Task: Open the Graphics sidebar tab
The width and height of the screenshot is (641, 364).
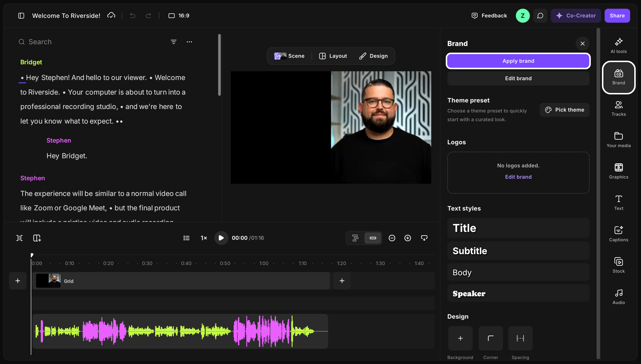Action: click(x=619, y=172)
